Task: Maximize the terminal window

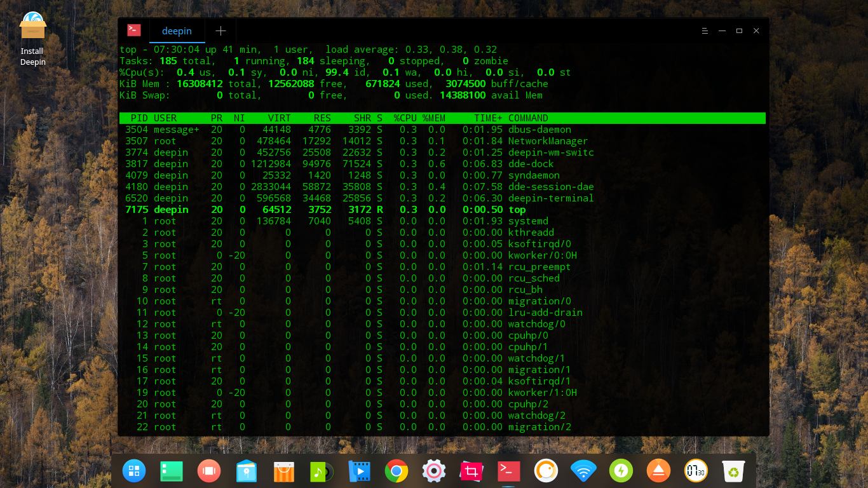Action: click(739, 30)
